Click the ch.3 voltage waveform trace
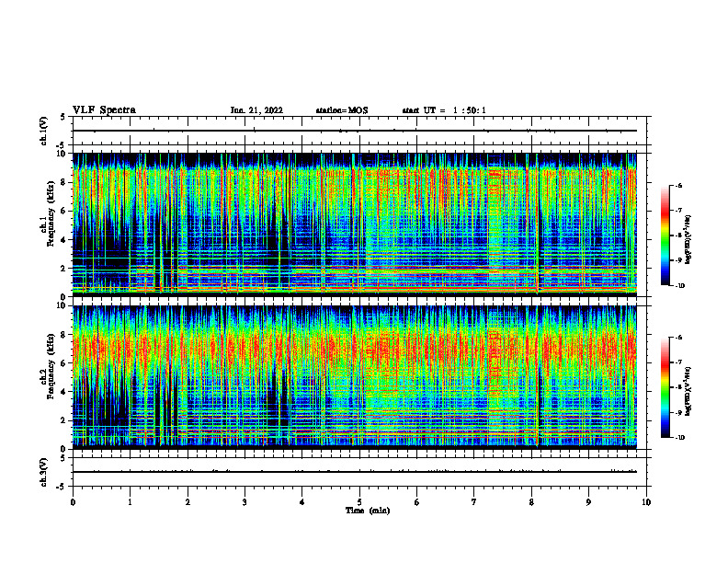This screenshot has width=728, height=563. (354, 472)
